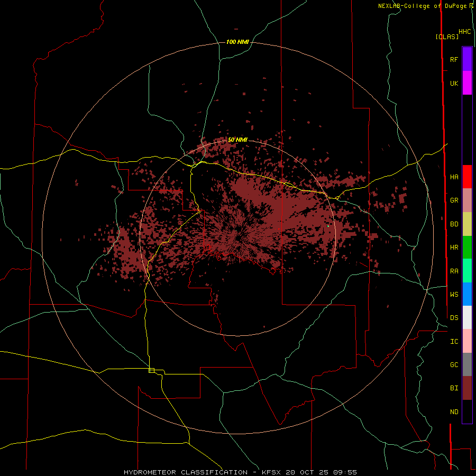Screen dimensions: 476x476
Task: Click the HR legend label
Action: click(x=454, y=248)
